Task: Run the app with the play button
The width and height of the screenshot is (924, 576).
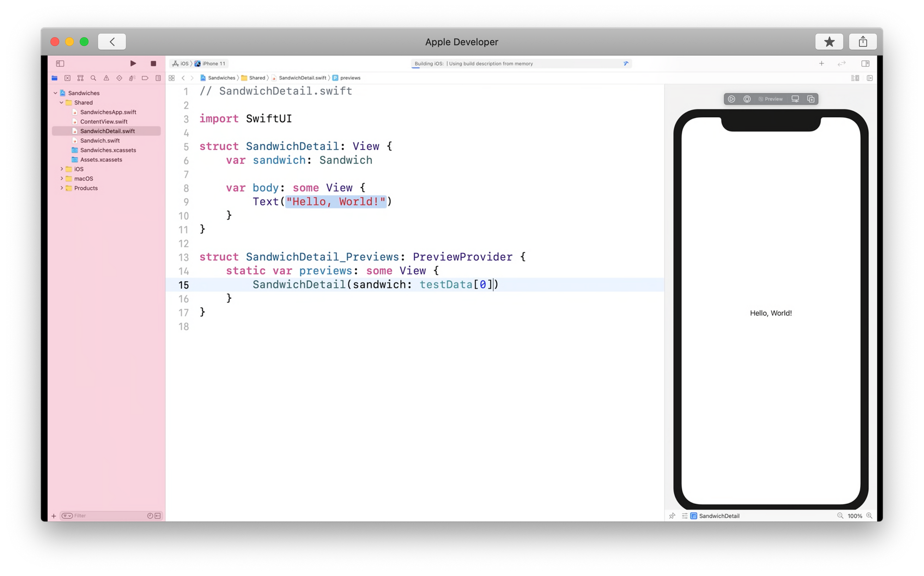Action: pyautogui.click(x=133, y=63)
